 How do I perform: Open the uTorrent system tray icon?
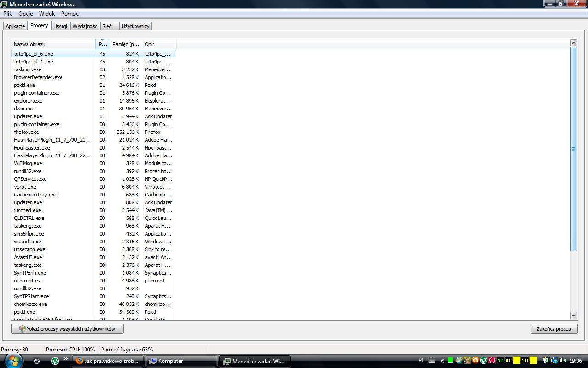click(484, 361)
